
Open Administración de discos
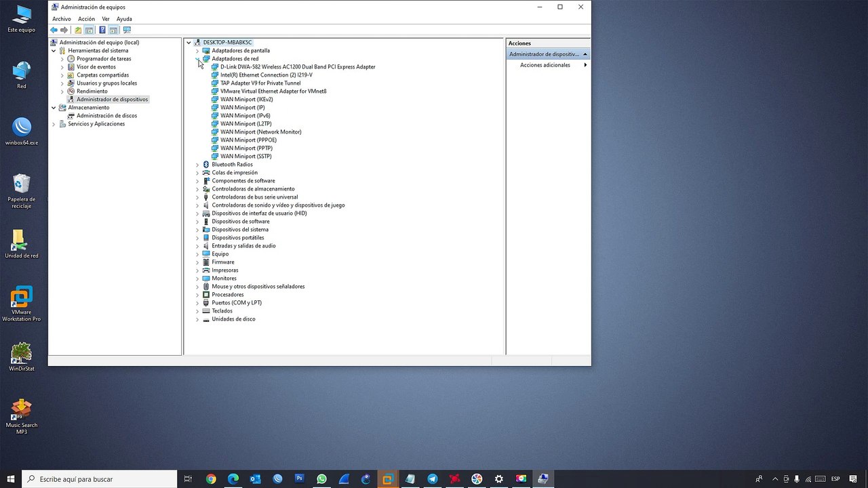click(x=107, y=116)
